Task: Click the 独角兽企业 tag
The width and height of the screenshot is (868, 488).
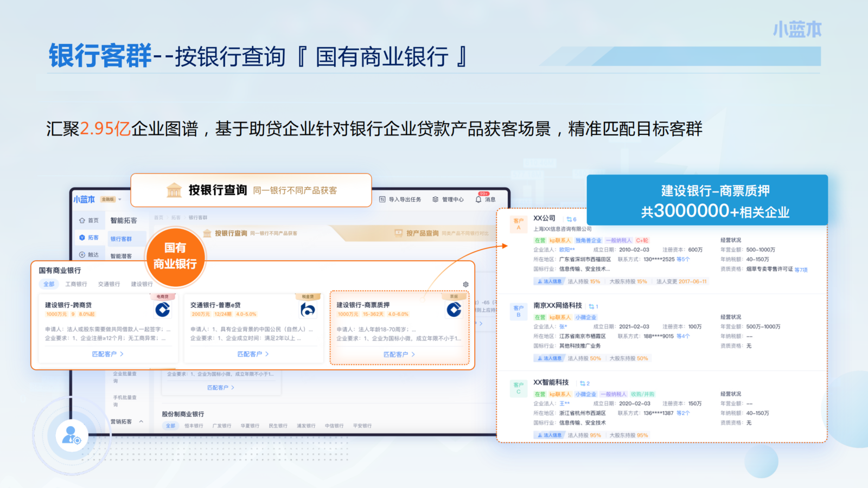Action: (x=589, y=240)
